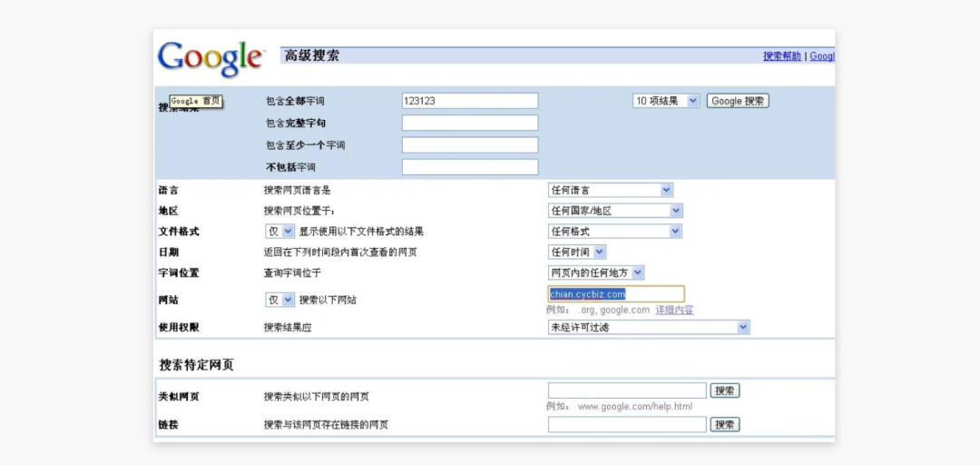Screen dimensions: 980x465
Task: Open the 搜索帮助 link
Action: pos(781,56)
